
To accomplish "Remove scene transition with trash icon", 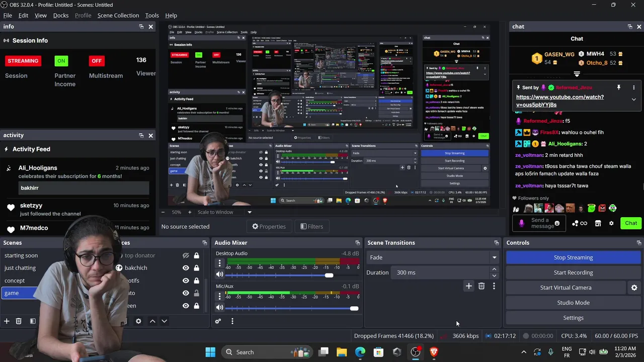I will click(x=481, y=286).
